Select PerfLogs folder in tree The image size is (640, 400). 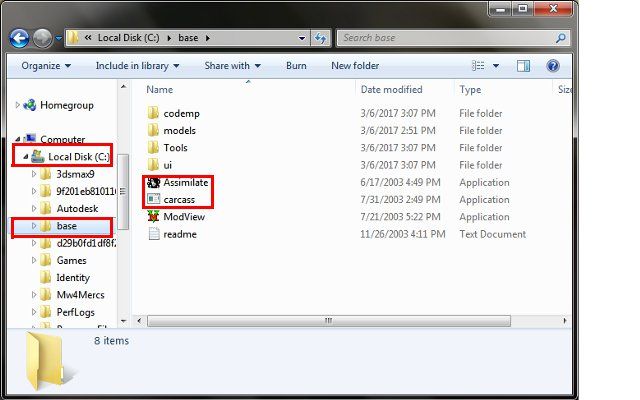(x=76, y=312)
